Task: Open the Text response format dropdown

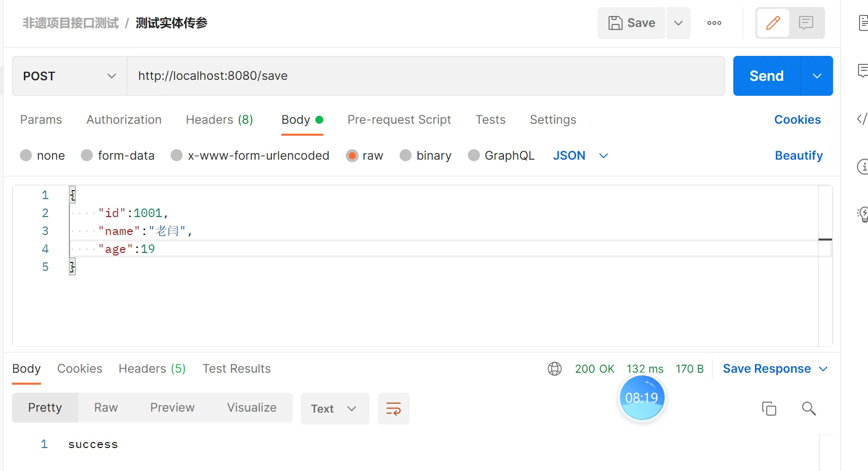Action: tap(334, 409)
